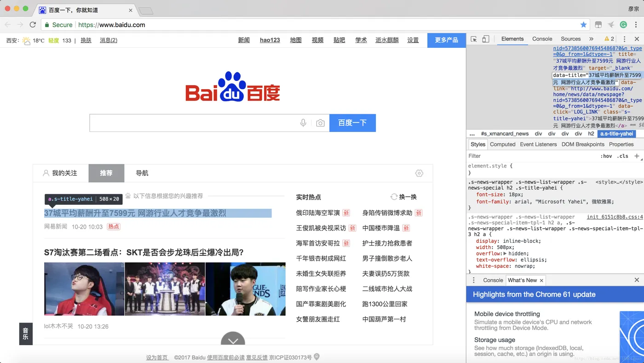Click the green G extension icon
644x363 pixels.
point(623,25)
